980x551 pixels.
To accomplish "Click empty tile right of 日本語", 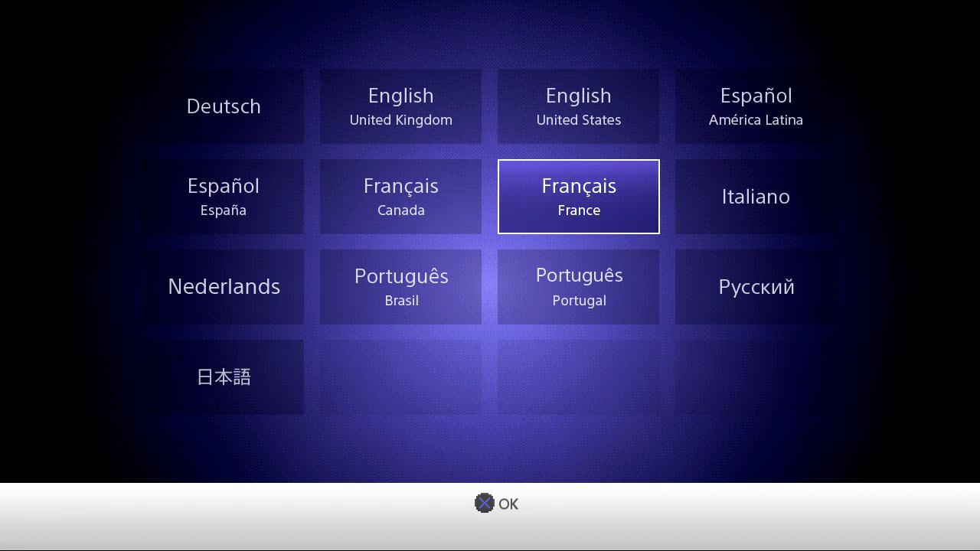I will pos(400,377).
